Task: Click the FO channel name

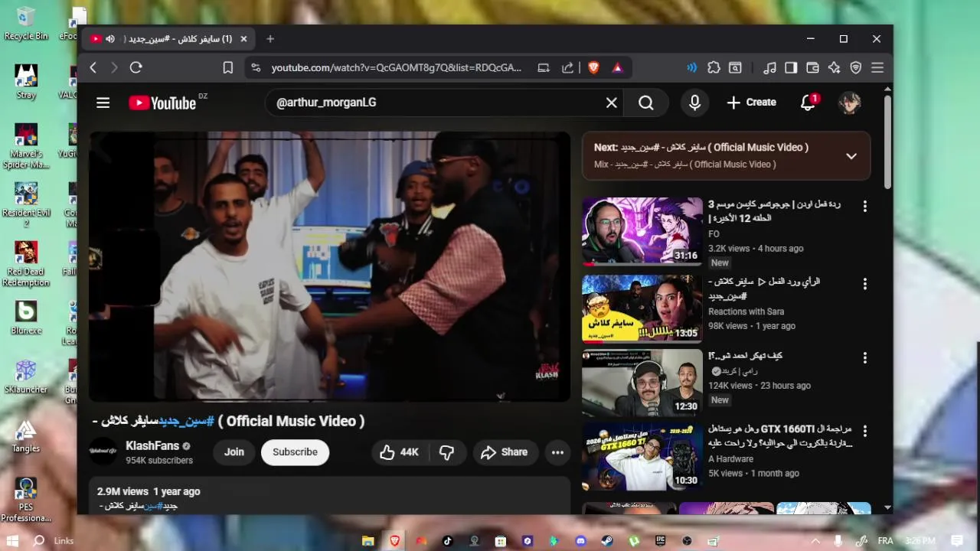Action: (x=714, y=234)
